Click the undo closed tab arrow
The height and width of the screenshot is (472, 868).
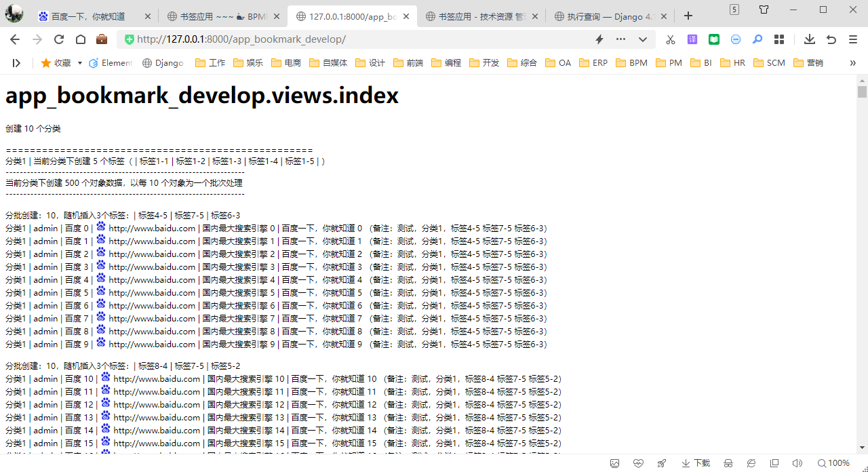tap(831, 39)
